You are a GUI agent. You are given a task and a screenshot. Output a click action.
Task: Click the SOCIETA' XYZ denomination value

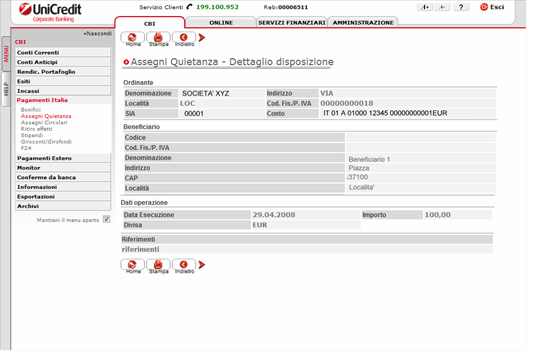tap(205, 93)
